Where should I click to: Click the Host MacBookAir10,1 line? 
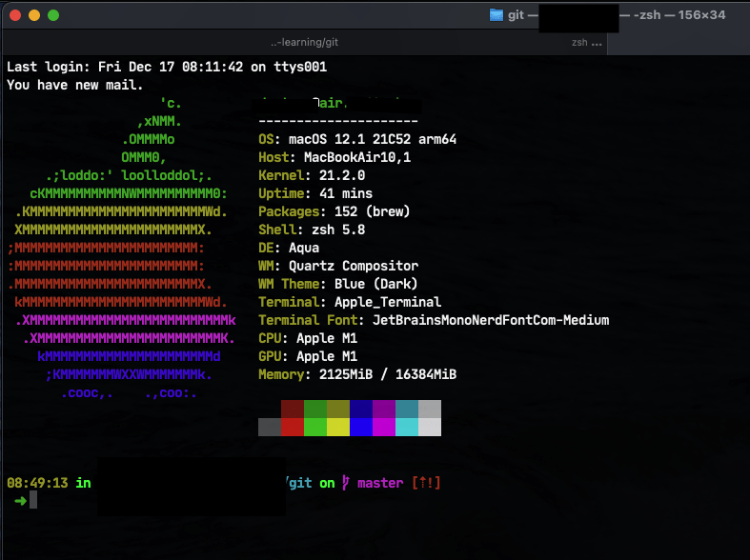[x=334, y=157]
